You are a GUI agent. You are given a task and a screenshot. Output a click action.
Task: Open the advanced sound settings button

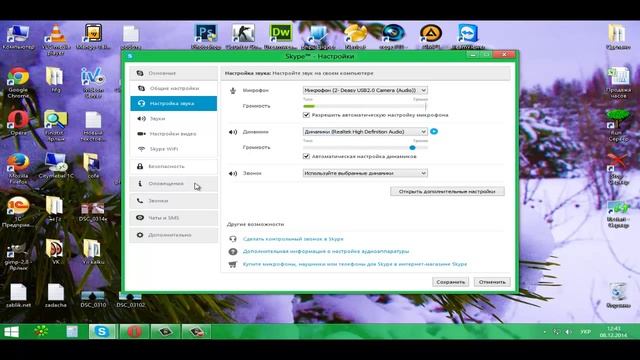(447, 191)
